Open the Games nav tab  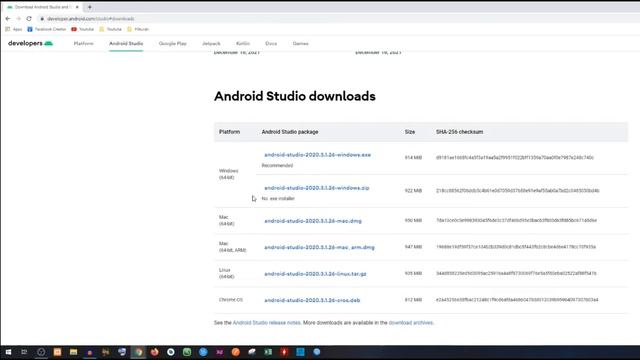click(x=300, y=43)
